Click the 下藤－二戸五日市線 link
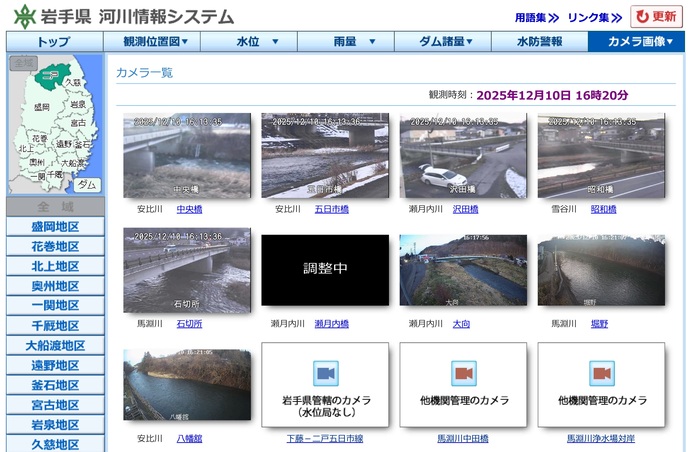The width and height of the screenshot is (690, 452). 325,438
